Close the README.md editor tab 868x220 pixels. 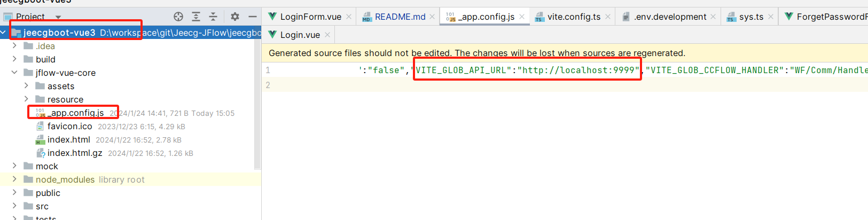433,17
